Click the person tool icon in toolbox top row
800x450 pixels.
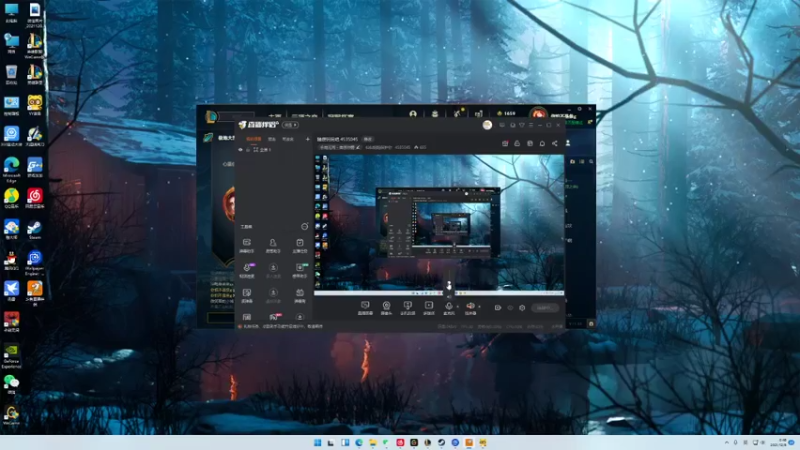click(x=273, y=242)
